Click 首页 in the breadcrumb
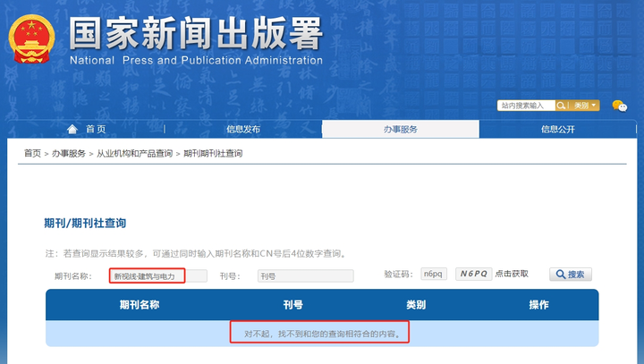This screenshot has height=364, width=644. (32, 154)
